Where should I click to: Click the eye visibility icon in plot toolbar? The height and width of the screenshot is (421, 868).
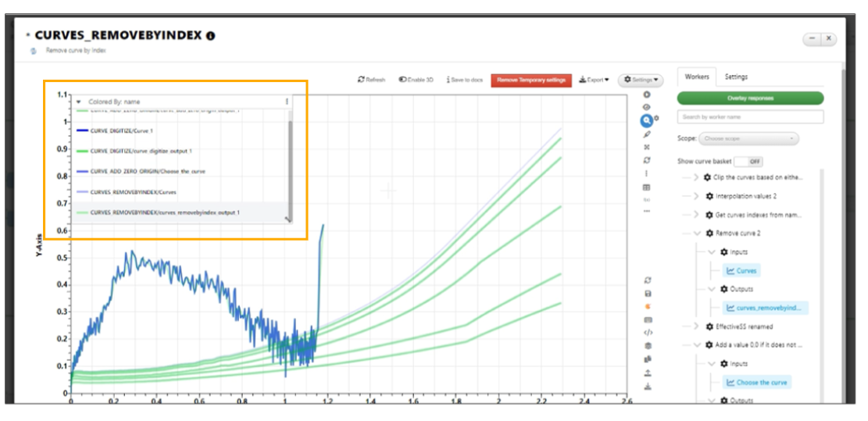click(647, 107)
